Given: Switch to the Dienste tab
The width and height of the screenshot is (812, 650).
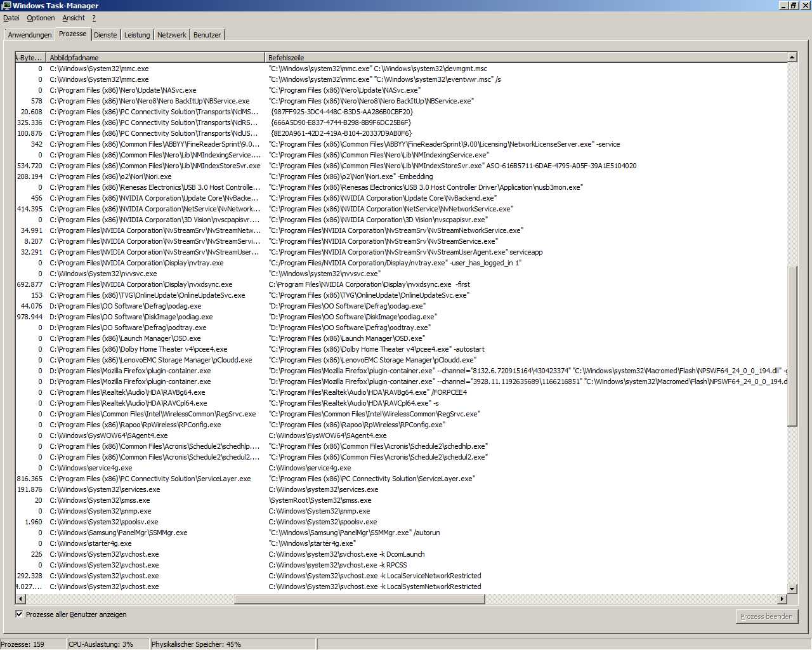Looking at the screenshot, I should pyautogui.click(x=105, y=35).
